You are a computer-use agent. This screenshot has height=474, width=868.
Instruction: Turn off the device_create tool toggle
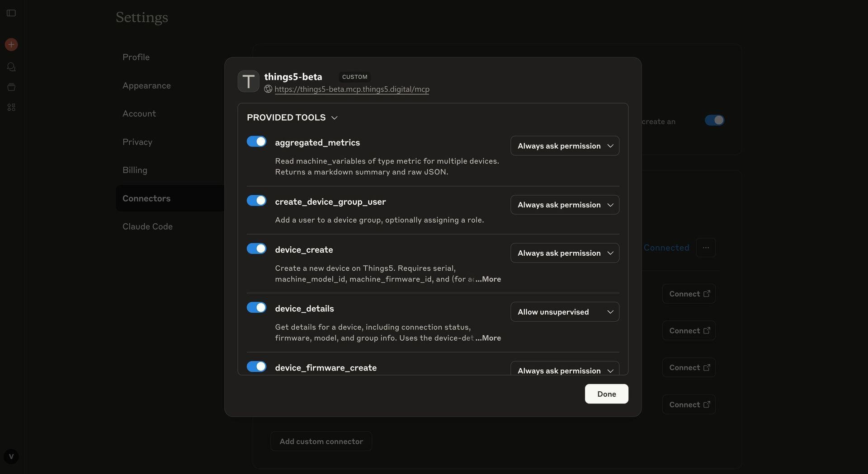coord(256,249)
